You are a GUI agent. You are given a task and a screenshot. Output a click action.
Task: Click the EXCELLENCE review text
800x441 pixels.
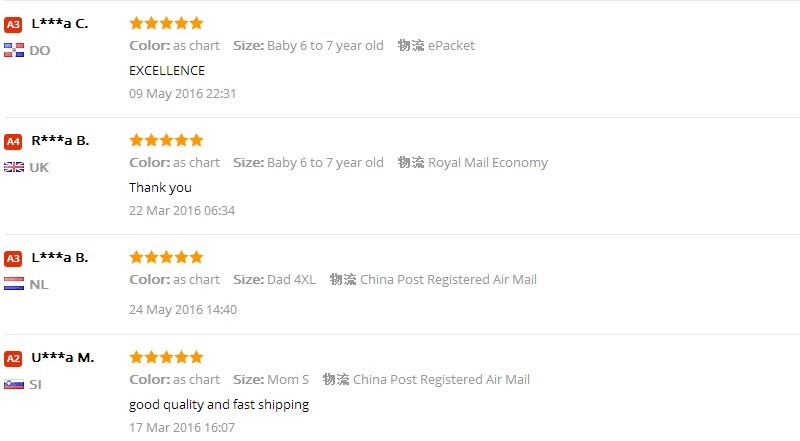click(167, 70)
